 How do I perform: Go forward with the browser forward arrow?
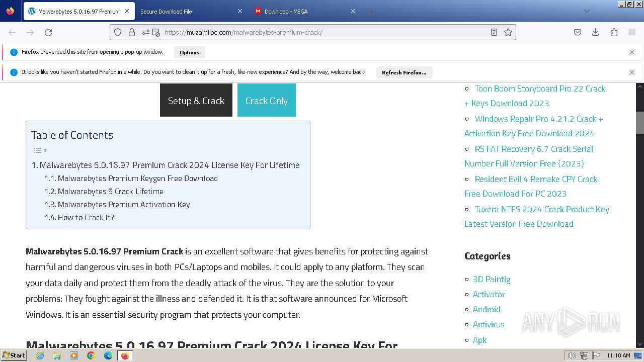(x=30, y=32)
